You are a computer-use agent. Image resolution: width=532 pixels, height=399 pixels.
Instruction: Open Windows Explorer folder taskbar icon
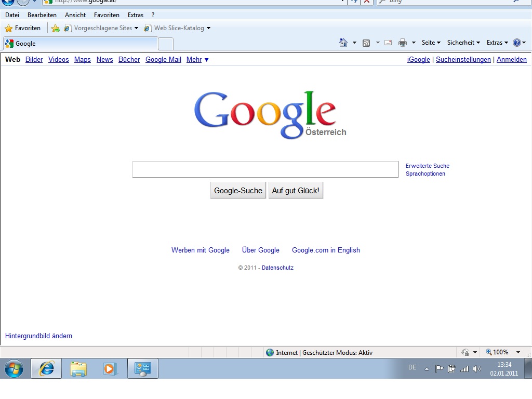point(78,368)
